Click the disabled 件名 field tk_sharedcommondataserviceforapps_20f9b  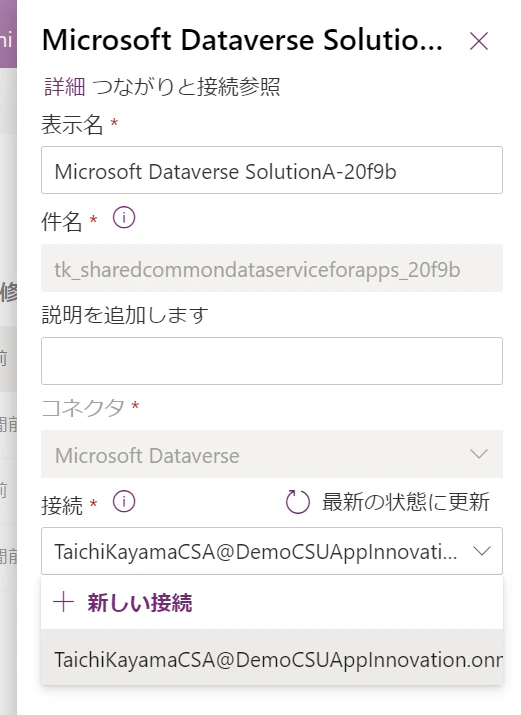point(272,268)
